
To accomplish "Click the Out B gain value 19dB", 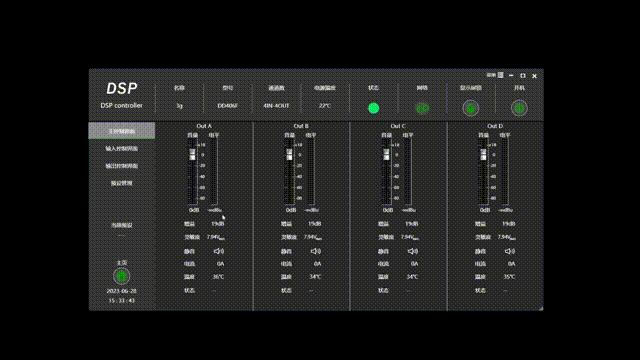I will tap(315, 224).
